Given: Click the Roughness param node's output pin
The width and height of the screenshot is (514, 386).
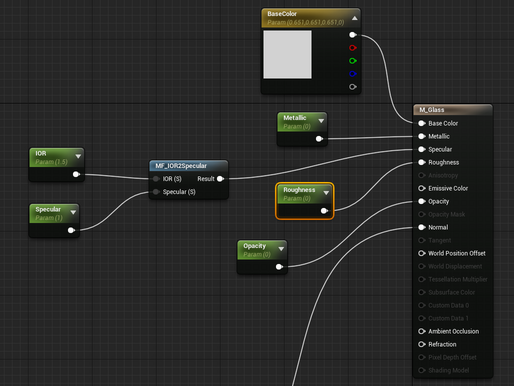Looking at the screenshot, I should point(324,211).
